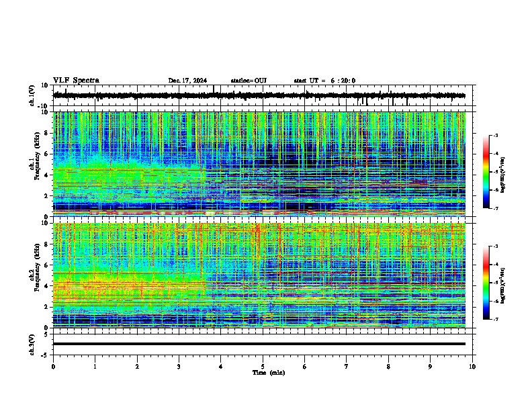Screen dimensions: 532x411
Task: Click the time axis tick label "4"
Action: pyautogui.click(x=221, y=367)
